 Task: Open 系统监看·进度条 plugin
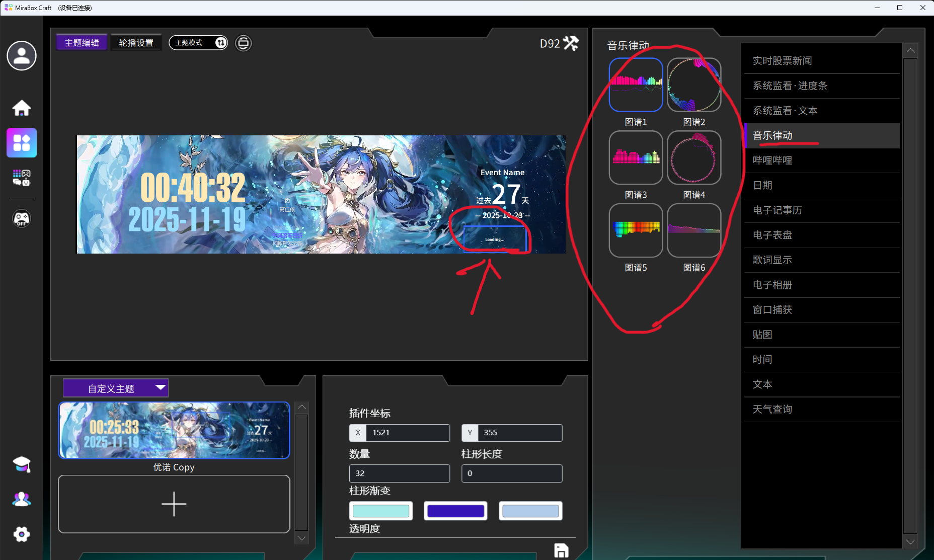pos(822,86)
